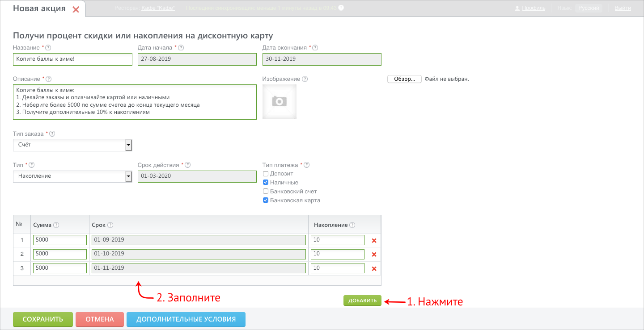Open the Профиль link
The width and height of the screenshot is (644, 330).
click(534, 8)
